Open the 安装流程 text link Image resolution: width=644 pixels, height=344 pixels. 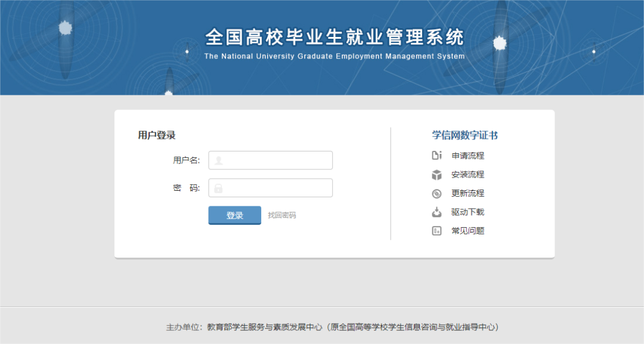coord(468,175)
